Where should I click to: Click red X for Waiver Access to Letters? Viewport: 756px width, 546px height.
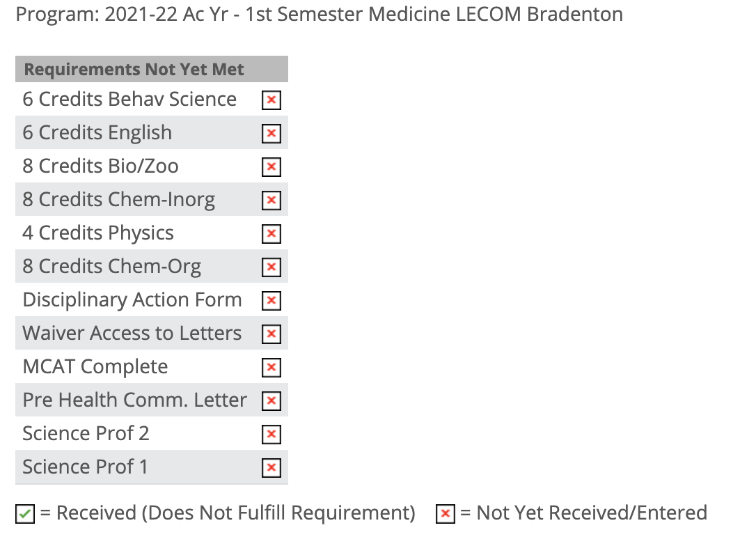click(271, 334)
